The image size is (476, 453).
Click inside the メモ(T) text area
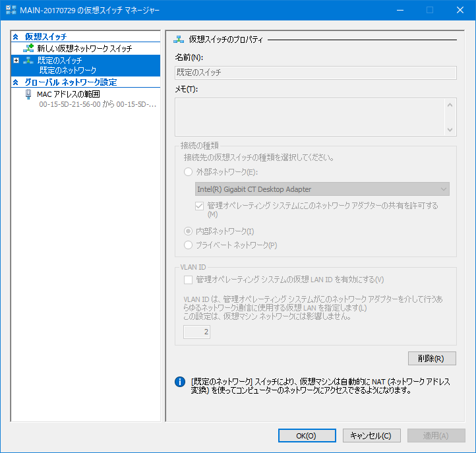click(310, 117)
